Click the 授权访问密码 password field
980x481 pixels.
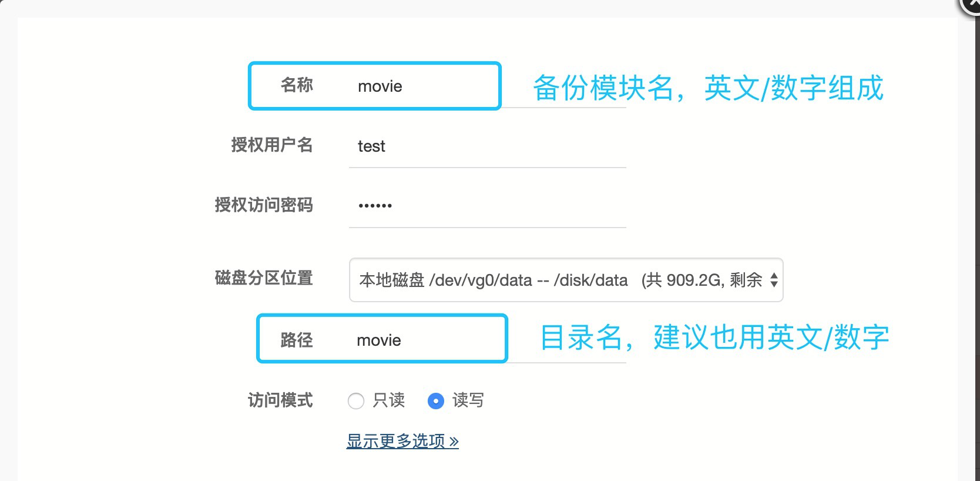[486, 206]
